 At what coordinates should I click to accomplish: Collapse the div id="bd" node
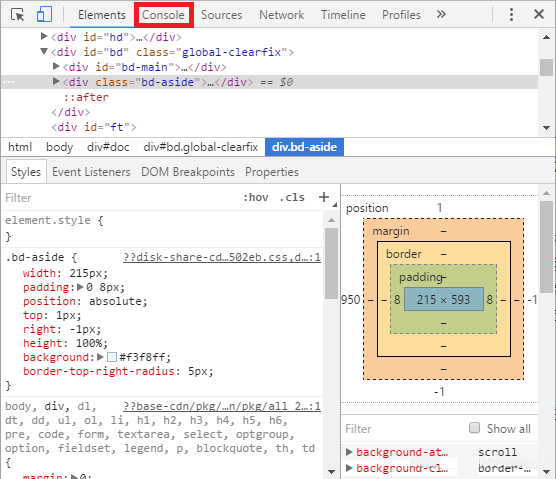pos(44,52)
